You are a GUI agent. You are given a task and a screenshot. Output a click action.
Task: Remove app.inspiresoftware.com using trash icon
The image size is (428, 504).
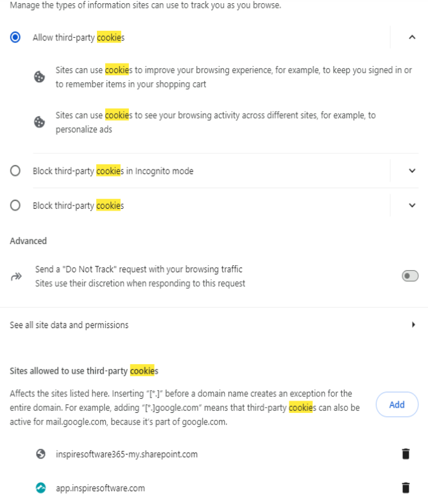coord(406,487)
